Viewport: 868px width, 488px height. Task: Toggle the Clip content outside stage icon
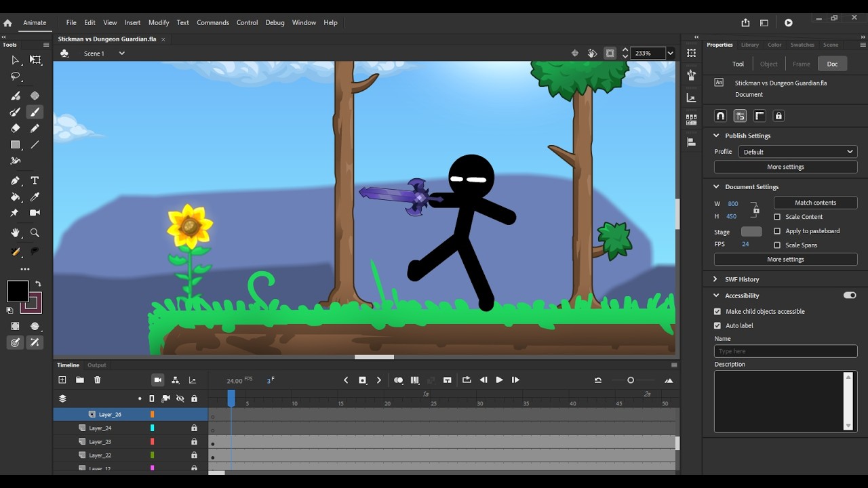(x=610, y=53)
